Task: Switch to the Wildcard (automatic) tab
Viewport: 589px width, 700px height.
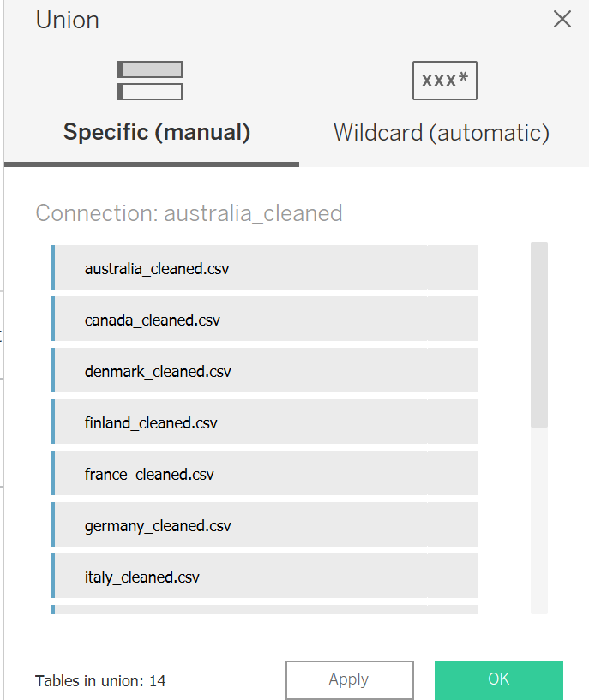Action: [441, 133]
